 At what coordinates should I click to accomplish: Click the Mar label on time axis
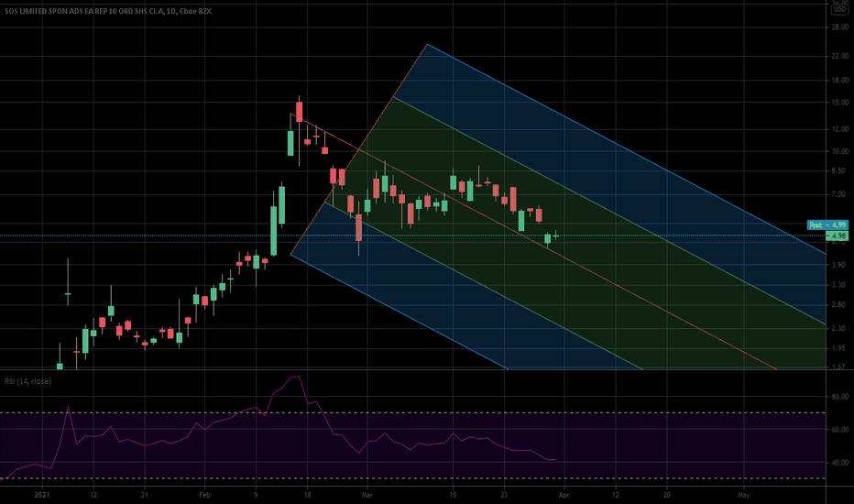click(x=367, y=495)
